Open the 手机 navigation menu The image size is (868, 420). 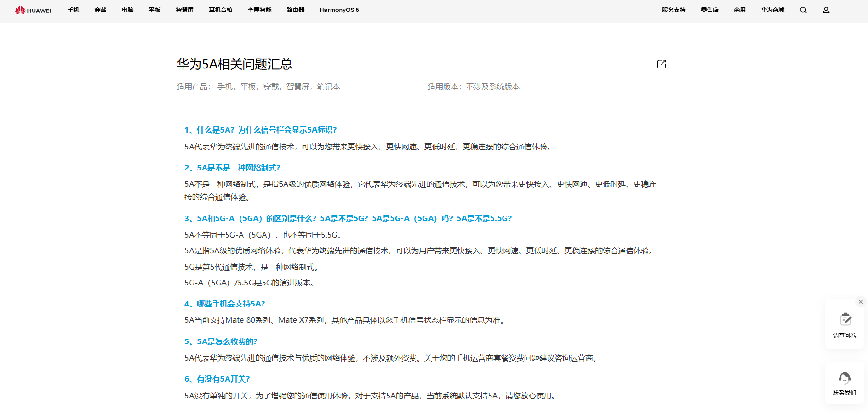click(73, 10)
